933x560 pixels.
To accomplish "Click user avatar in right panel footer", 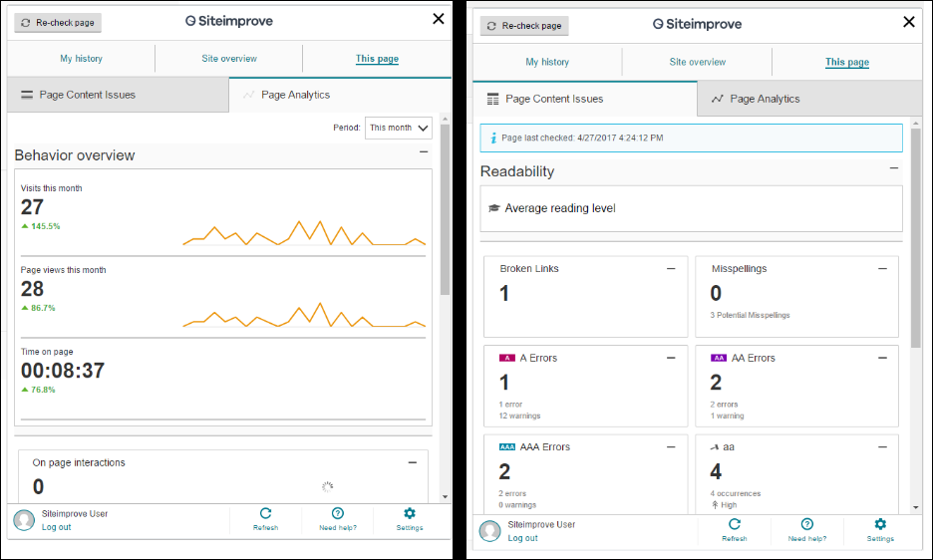I will click(x=490, y=531).
